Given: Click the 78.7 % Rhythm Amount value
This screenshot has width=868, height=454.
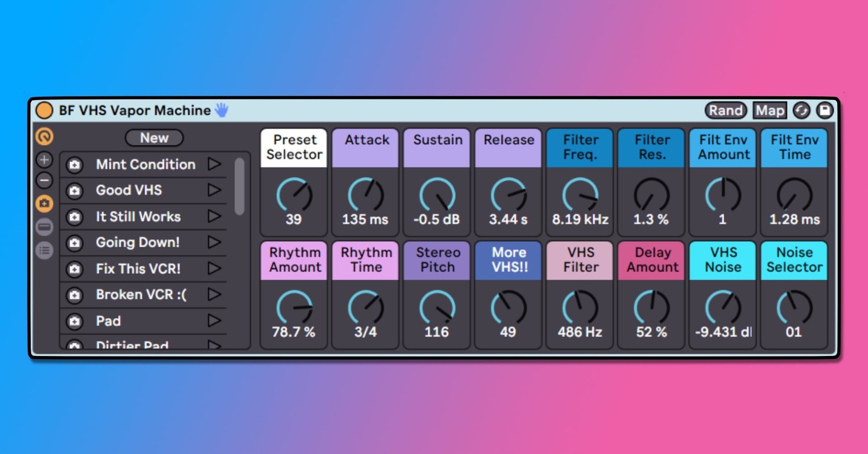Looking at the screenshot, I should click(x=293, y=332).
